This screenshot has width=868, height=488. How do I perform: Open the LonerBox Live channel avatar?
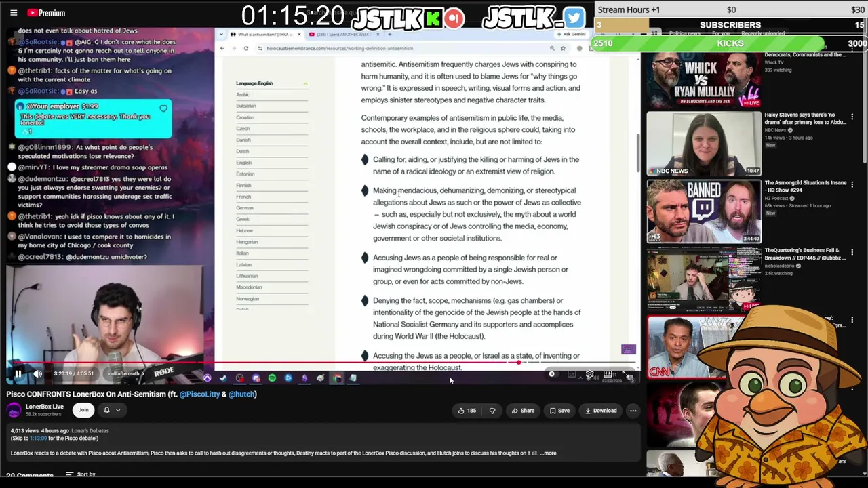pos(14,410)
